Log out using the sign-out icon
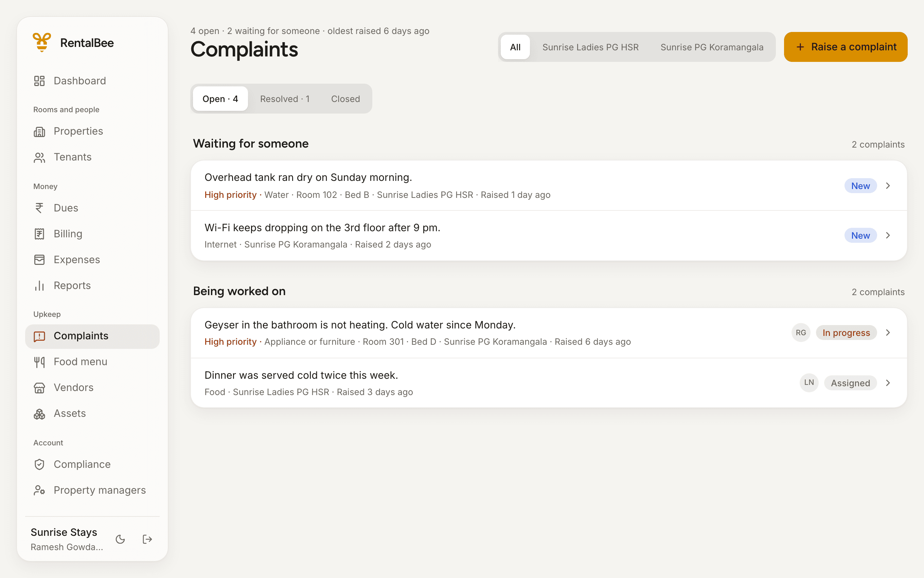The image size is (924, 578). (147, 539)
